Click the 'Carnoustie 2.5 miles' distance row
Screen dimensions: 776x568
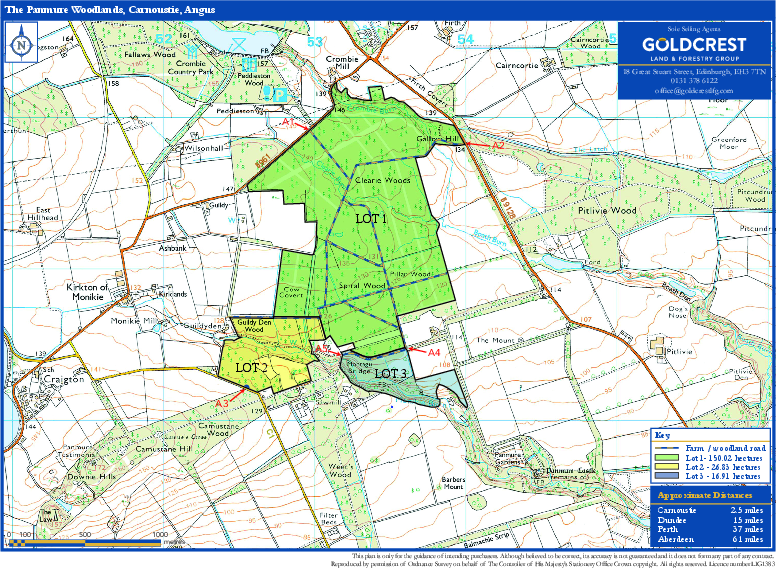(x=710, y=510)
